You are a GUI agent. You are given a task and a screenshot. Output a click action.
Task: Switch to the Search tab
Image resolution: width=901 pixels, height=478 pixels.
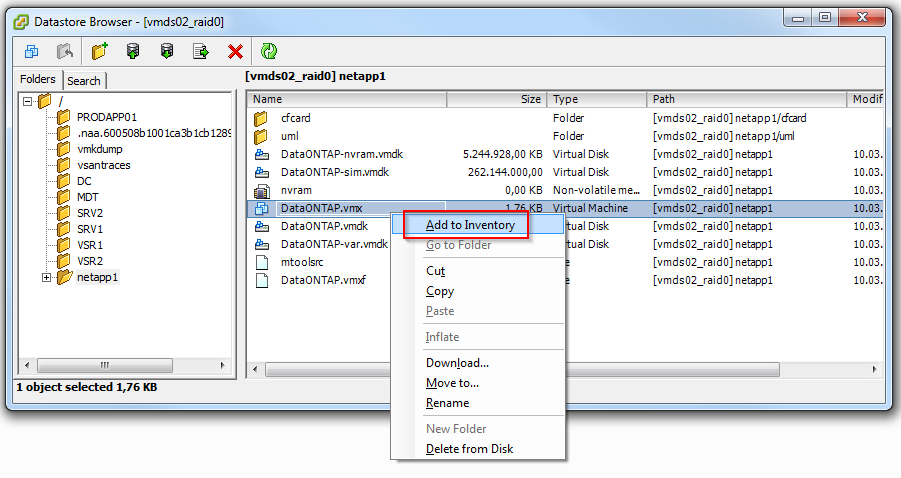[x=84, y=81]
